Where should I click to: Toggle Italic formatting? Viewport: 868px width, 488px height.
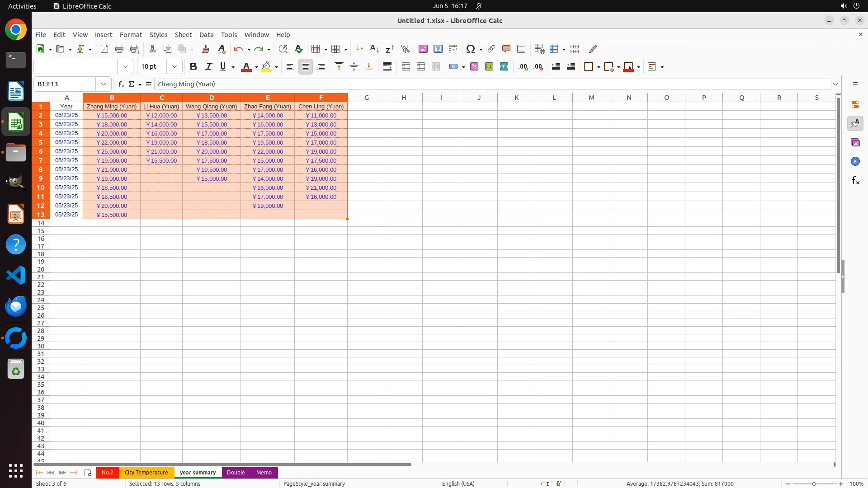(x=208, y=67)
